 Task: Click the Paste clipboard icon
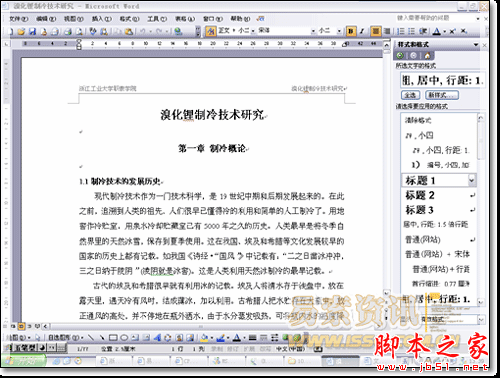point(129,31)
